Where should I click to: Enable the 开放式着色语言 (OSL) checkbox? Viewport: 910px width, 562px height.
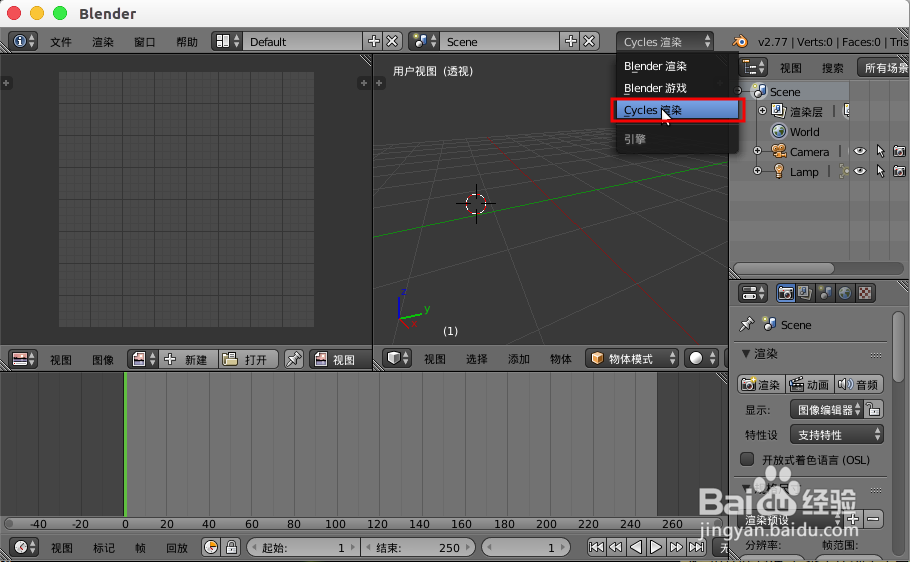click(747, 459)
